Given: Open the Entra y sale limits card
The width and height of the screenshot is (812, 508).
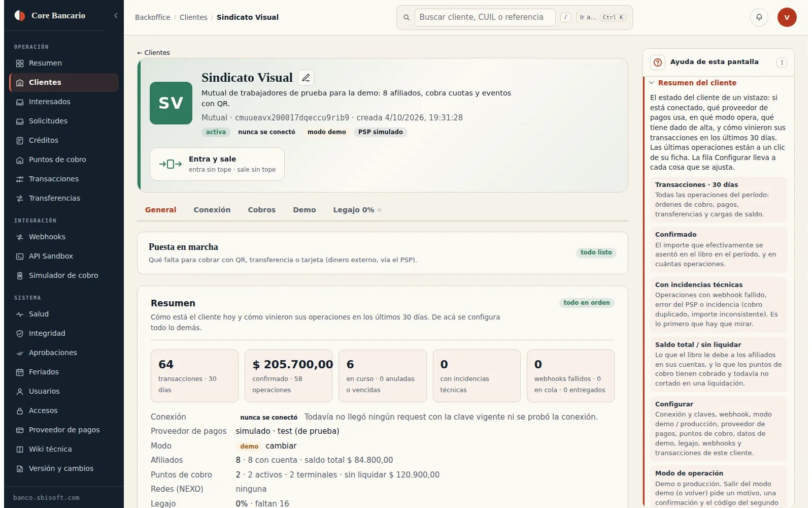Looking at the screenshot, I should tap(217, 164).
